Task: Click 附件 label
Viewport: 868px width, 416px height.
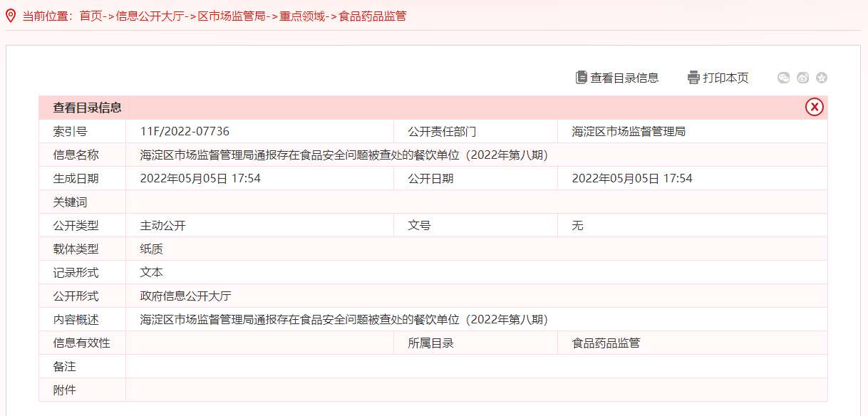Action: pos(64,390)
